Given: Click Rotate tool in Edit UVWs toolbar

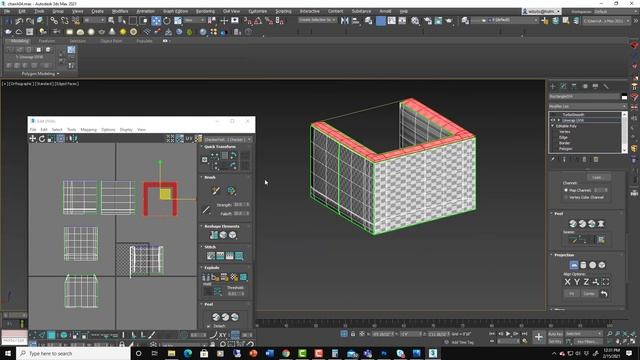Looking at the screenshot, I should pyautogui.click(x=42, y=139).
